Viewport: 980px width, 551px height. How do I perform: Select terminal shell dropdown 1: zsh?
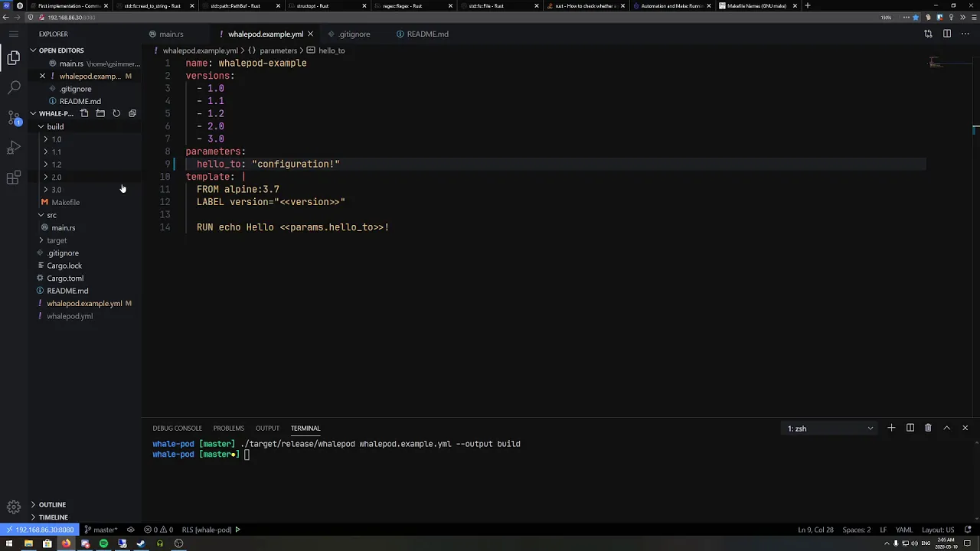point(830,429)
